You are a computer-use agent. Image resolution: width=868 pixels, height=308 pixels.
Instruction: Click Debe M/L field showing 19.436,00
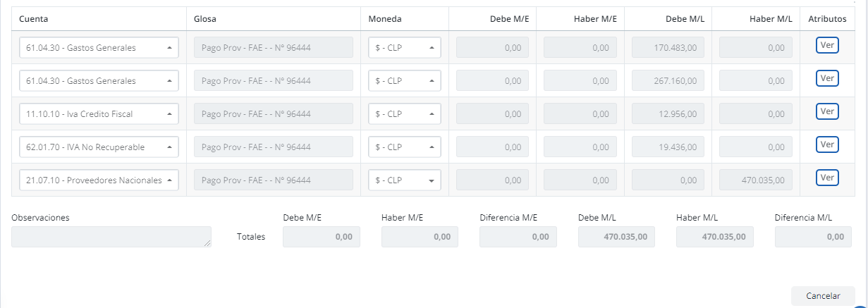click(x=668, y=147)
